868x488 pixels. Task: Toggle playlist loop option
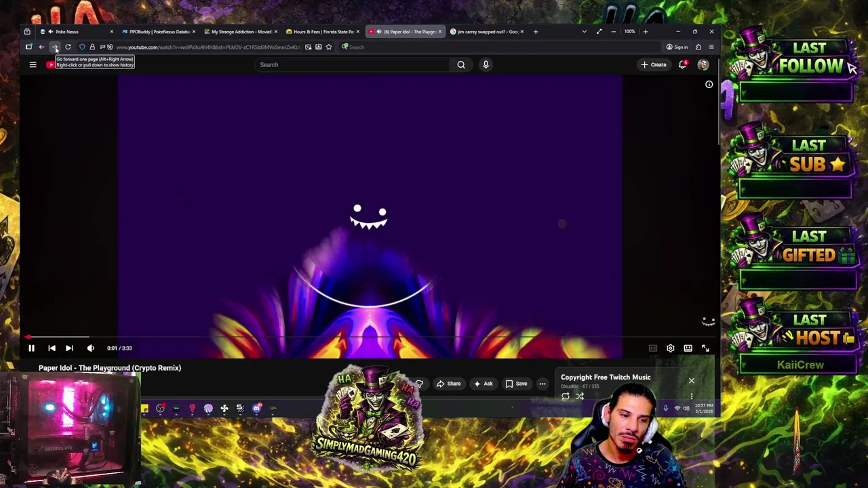click(565, 396)
